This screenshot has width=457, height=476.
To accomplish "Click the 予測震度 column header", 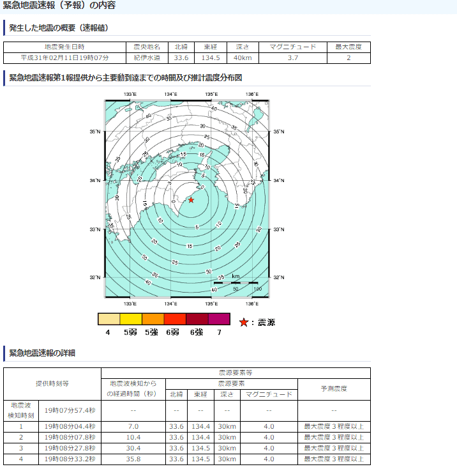I will click(334, 389).
